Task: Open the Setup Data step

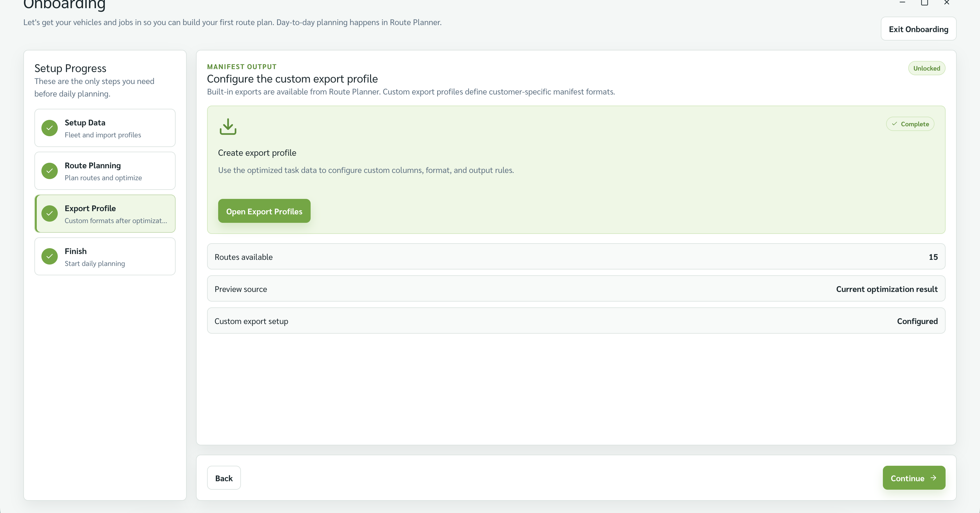Action: pyautogui.click(x=105, y=128)
